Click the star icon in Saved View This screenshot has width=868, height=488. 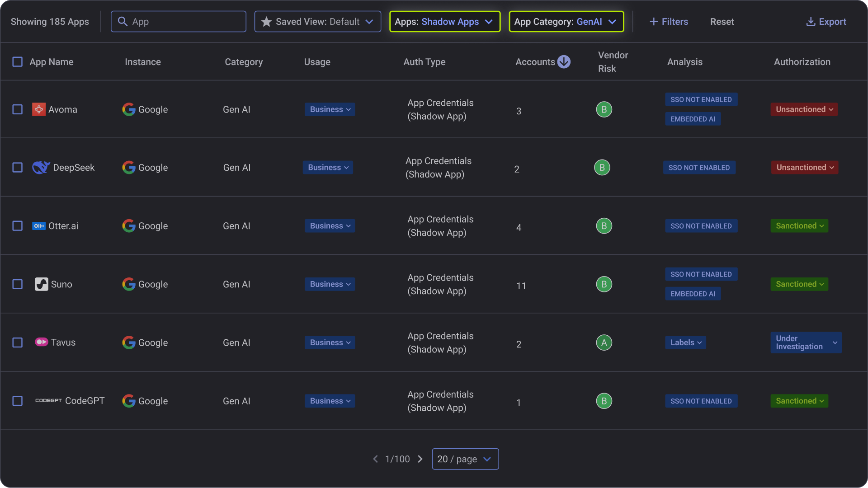click(x=266, y=21)
